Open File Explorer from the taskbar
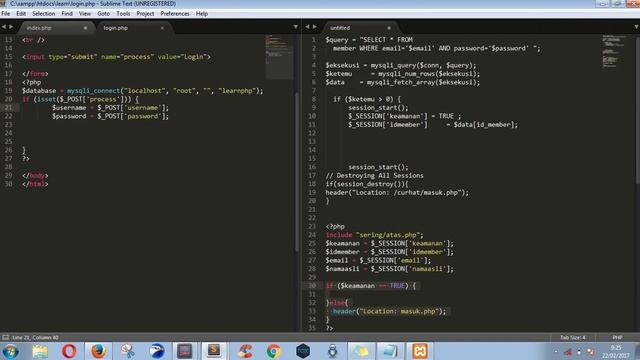 coord(40,351)
